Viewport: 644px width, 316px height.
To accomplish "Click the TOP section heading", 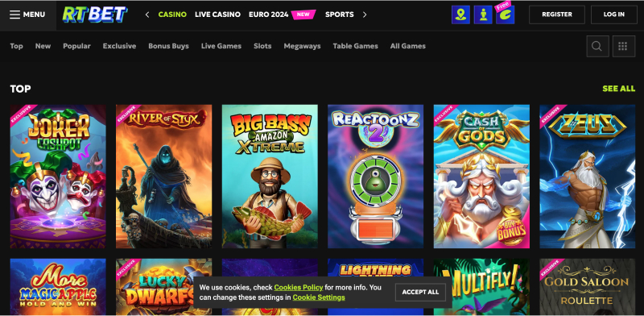I will [x=21, y=89].
